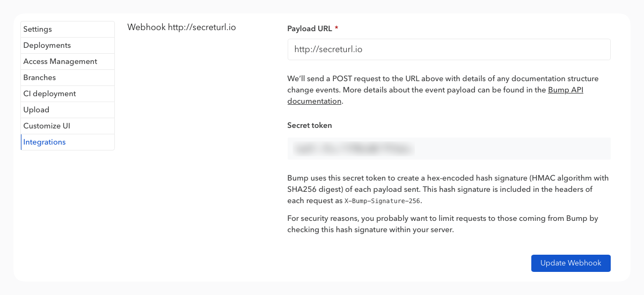Click the blurred Secret token field
This screenshot has height=295, width=644.
click(449, 148)
